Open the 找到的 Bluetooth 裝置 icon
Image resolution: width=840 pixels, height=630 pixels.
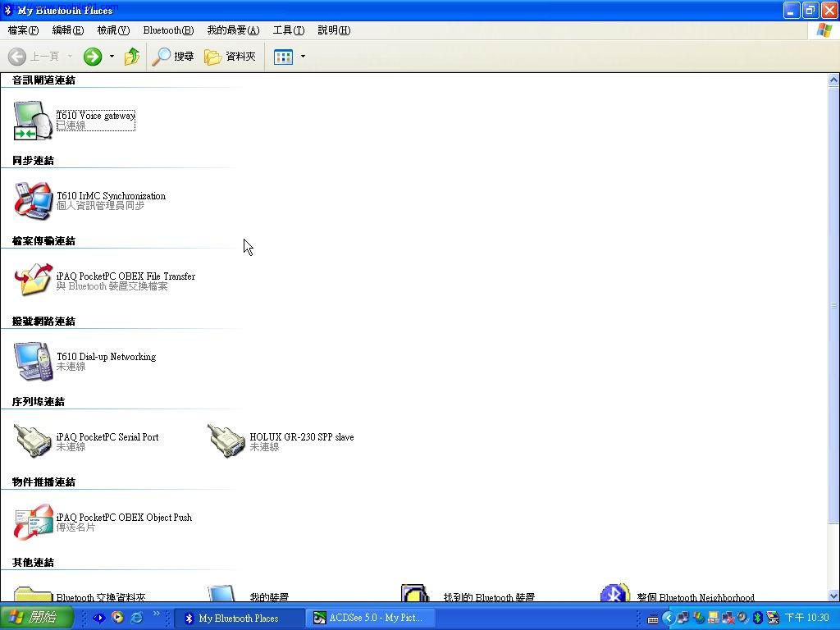[x=416, y=593]
